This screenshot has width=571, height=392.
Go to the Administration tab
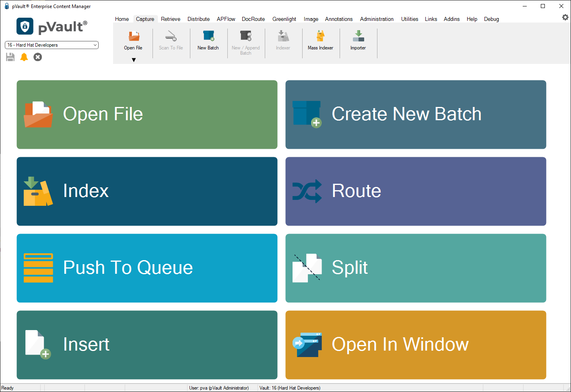click(x=377, y=19)
